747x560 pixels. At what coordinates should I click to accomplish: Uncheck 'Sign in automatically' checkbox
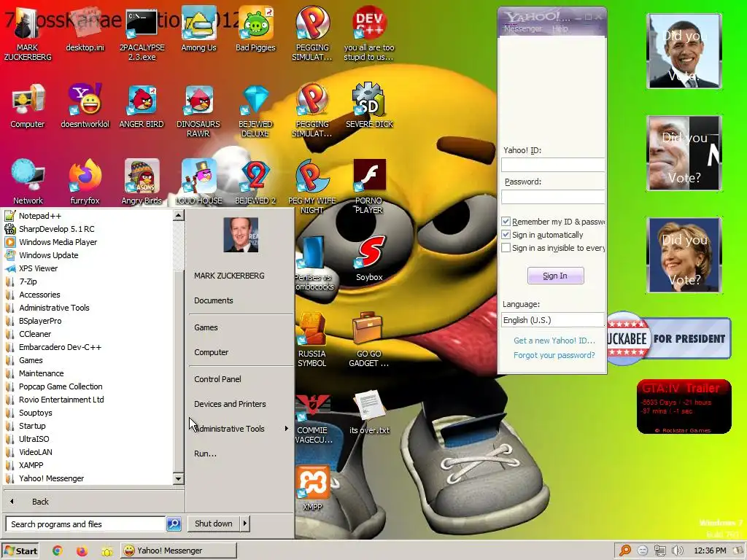506,235
